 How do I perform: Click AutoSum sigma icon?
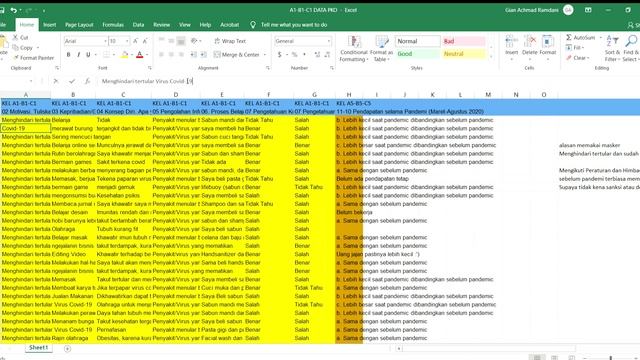tap(569, 38)
